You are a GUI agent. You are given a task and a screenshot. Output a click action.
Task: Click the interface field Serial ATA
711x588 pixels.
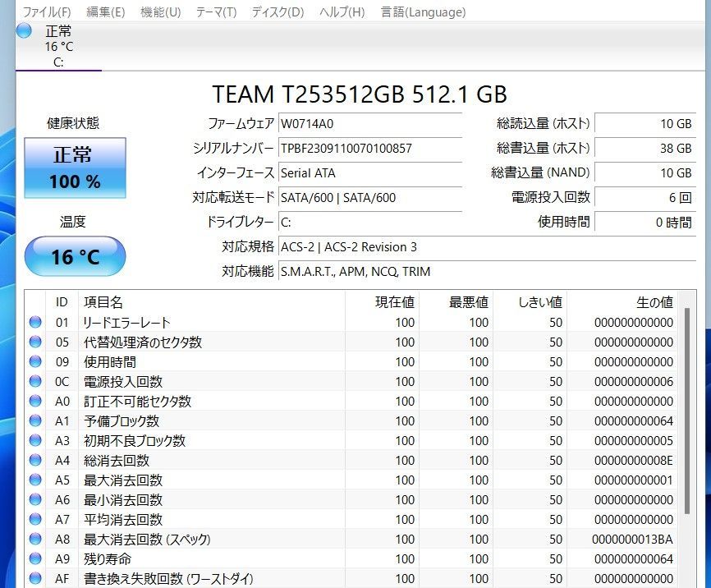[370, 172]
